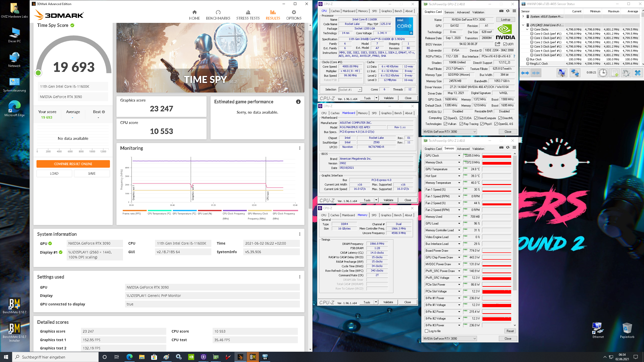Collapse the Core Clocks tree node in HWiNFO

527,29
